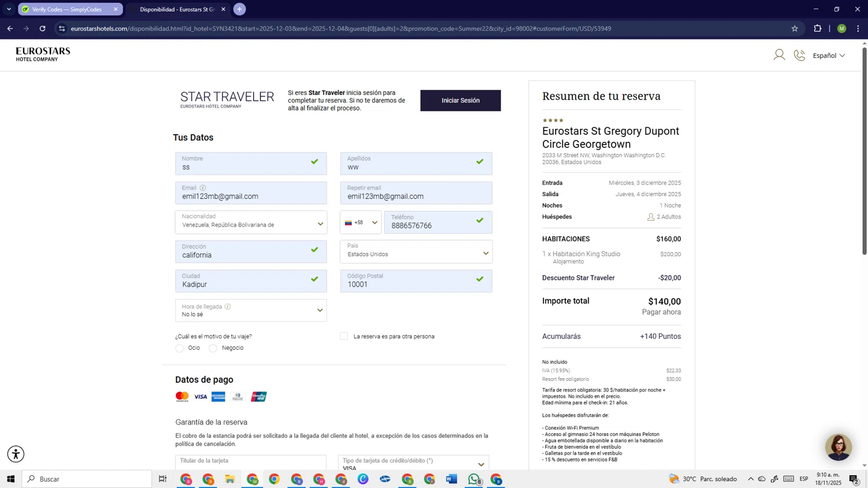Screen dimensions: 868x488
Task: Open the +58 phone country code selector
Action: pos(361,223)
